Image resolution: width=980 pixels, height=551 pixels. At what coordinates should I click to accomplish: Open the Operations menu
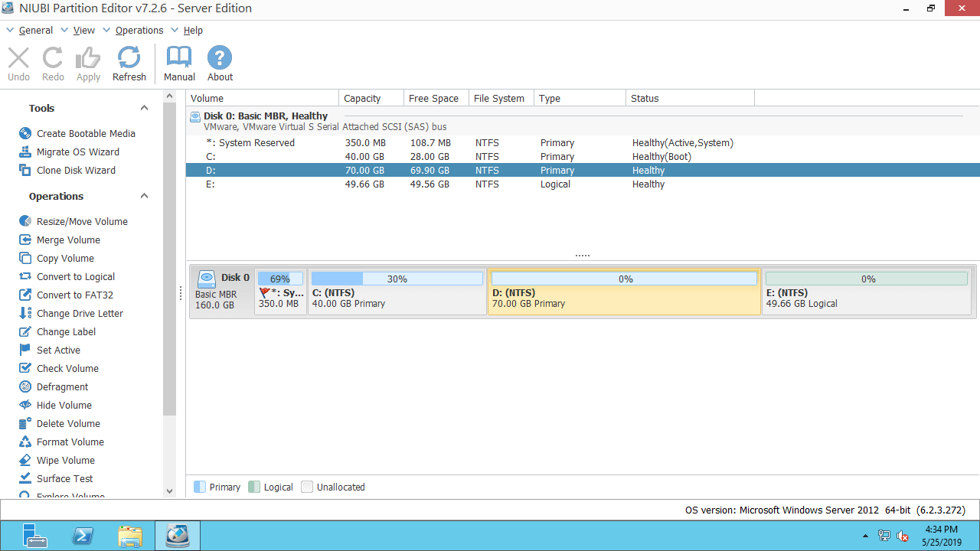pos(139,30)
